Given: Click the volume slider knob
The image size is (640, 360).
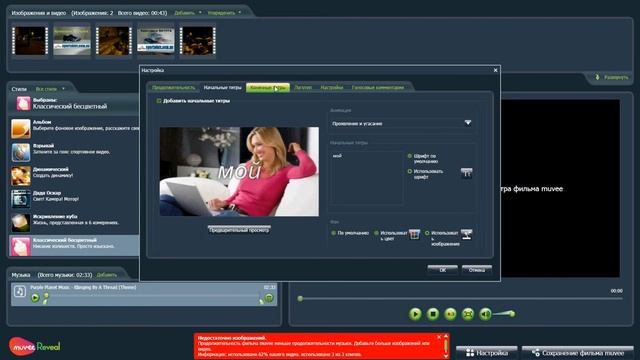Looking at the screenshot, I should coord(512,314).
